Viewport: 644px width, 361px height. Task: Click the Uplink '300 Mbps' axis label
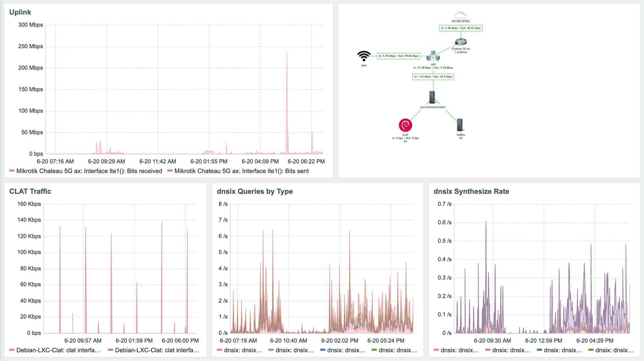pyautogui.click(x=31, y=25)
